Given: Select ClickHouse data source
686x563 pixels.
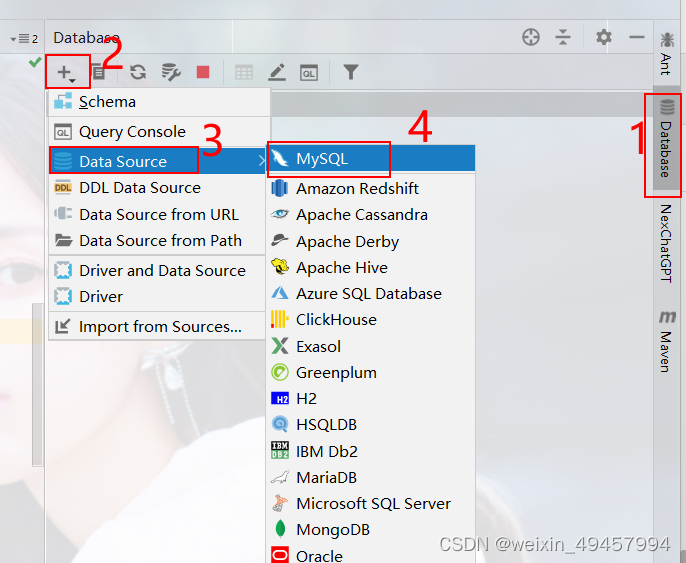Looking at the screenshot, I should coord(371,320).
